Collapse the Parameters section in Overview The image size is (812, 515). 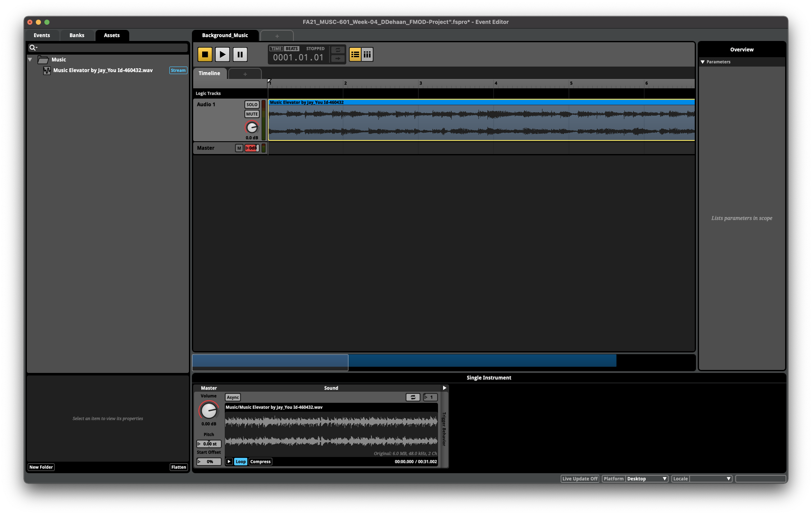tap(703, 61)
